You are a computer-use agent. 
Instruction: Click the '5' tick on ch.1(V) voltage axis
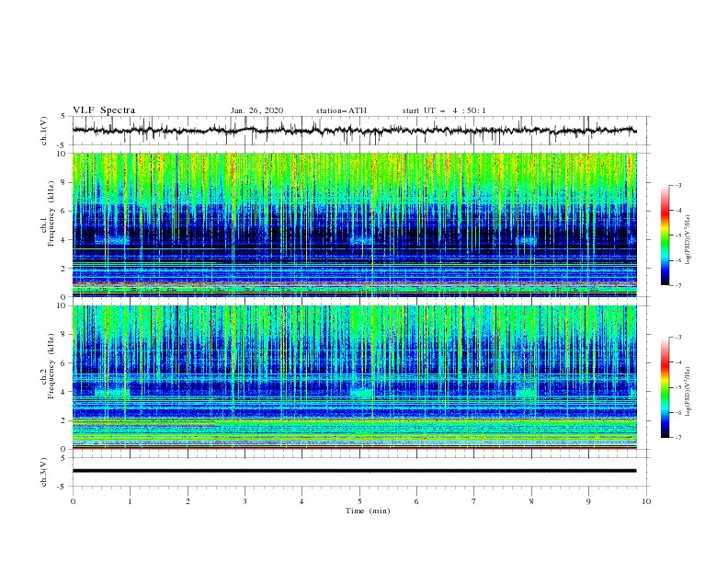[x=63, y=116]
